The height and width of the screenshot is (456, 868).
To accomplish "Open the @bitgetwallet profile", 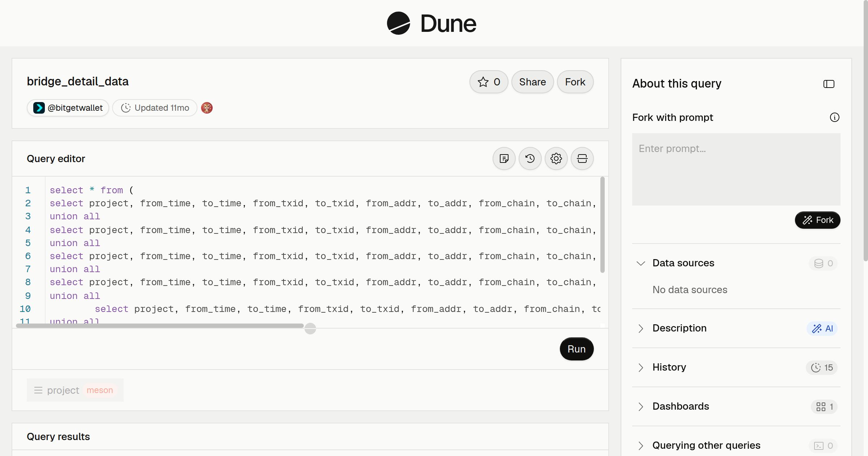I will (68, 108).
